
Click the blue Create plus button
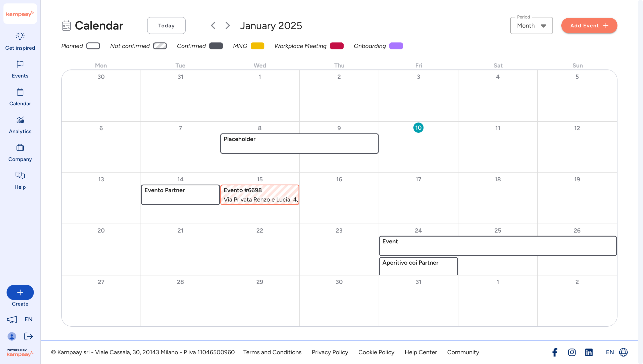pos(20,293)
